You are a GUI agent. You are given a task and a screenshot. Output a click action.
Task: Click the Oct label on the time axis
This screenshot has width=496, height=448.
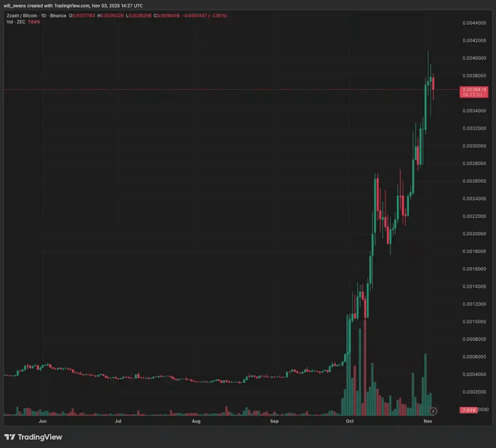tap(350, 421)
